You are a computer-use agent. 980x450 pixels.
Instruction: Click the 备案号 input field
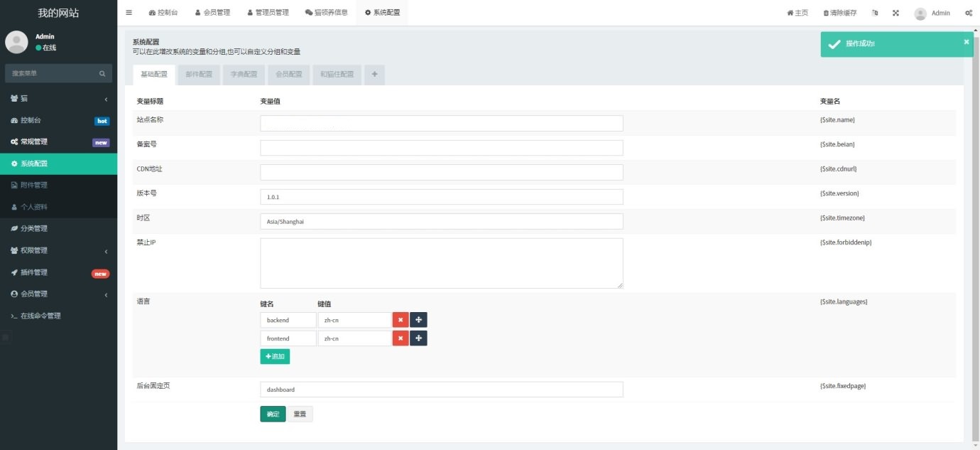[x=442, y=148]
